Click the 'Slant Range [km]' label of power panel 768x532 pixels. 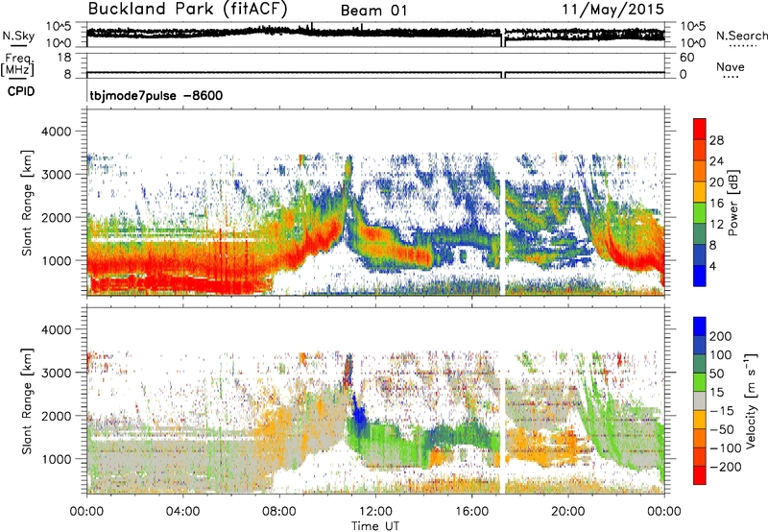tap(27, 203)
